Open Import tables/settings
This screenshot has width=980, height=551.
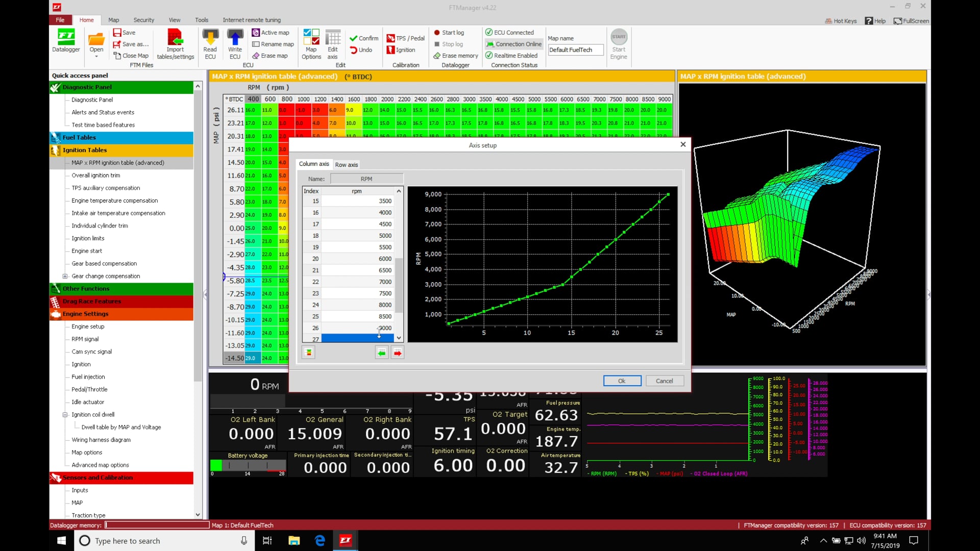point(175,43)
